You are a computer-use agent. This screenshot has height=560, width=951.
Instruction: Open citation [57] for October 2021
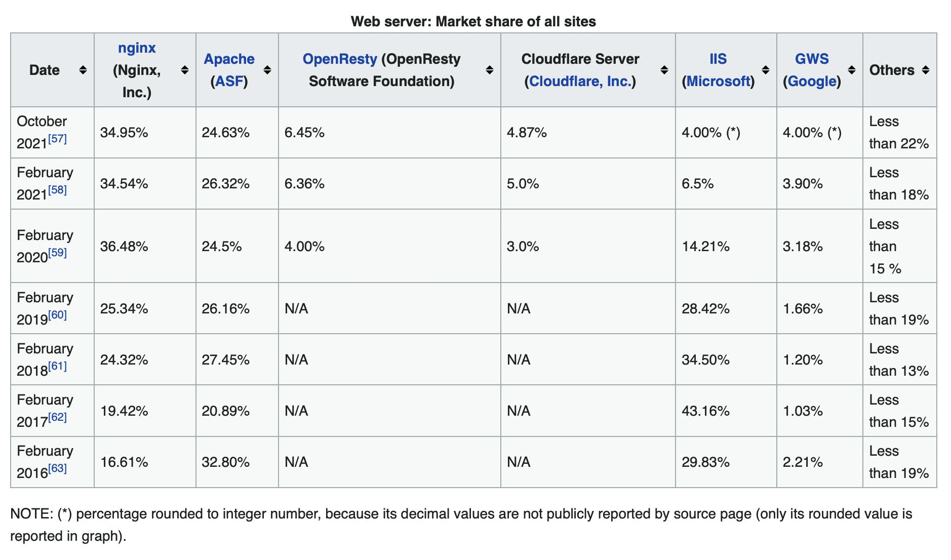pyautogui.click(x=57, y=138)
